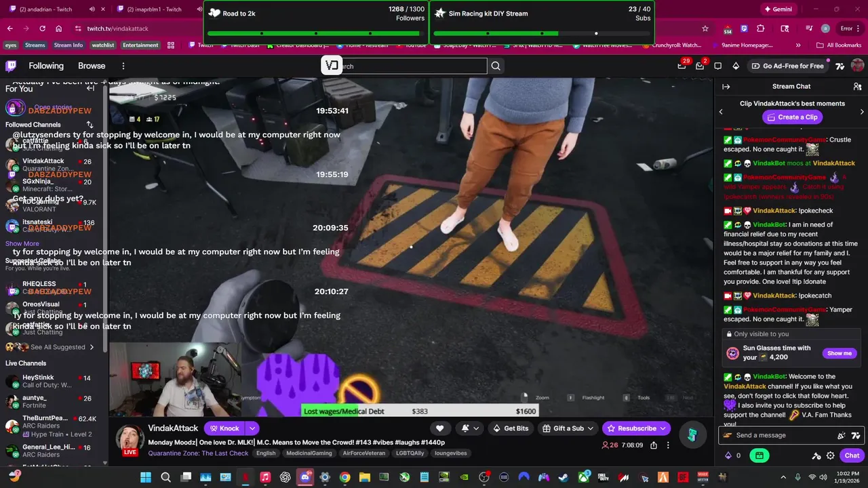868x488 pixels.
Task: Open Windows Start menu
Action: pos(145,477)
